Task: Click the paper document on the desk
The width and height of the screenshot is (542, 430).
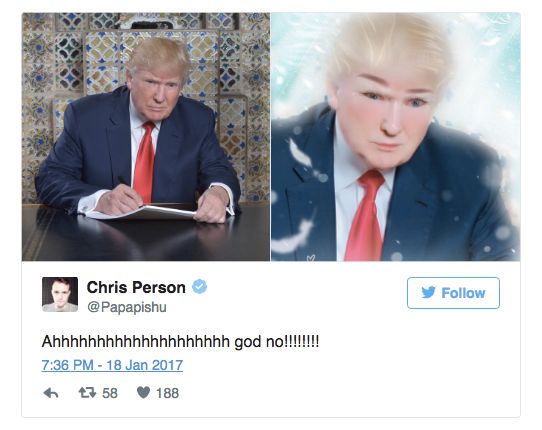Action: tap(142, 213)
